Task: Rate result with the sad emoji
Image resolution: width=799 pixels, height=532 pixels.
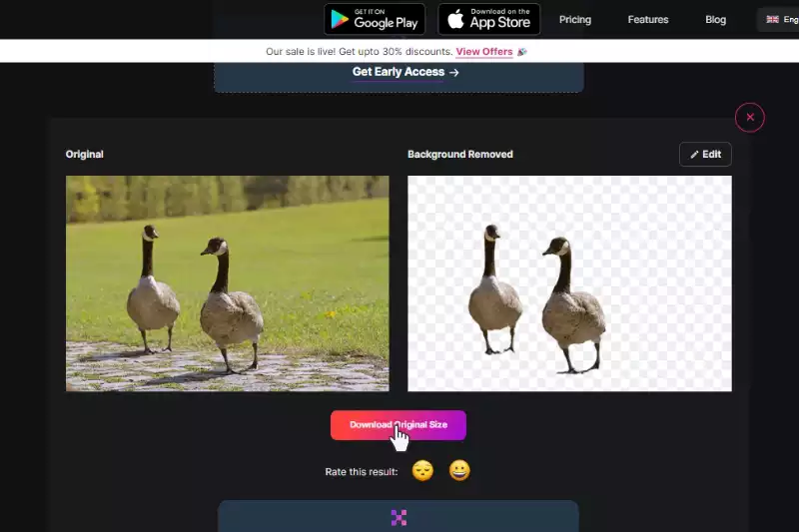Action: [x=422, y=471]
